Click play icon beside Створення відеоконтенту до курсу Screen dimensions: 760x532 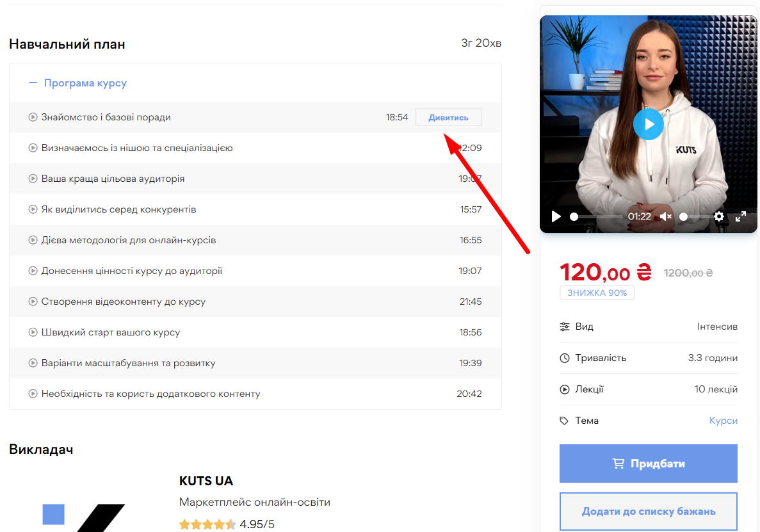tap(33, 302)
